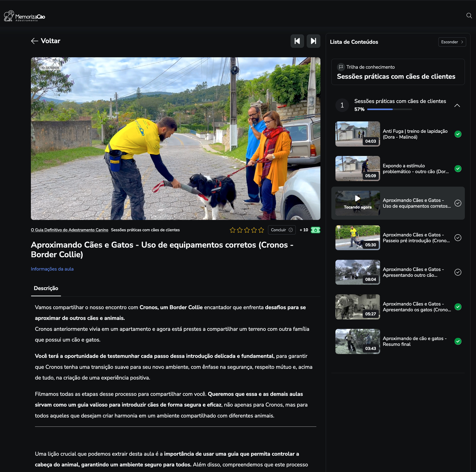Collapse the 'Sessões práticas' module chevron

pos(457,105)
